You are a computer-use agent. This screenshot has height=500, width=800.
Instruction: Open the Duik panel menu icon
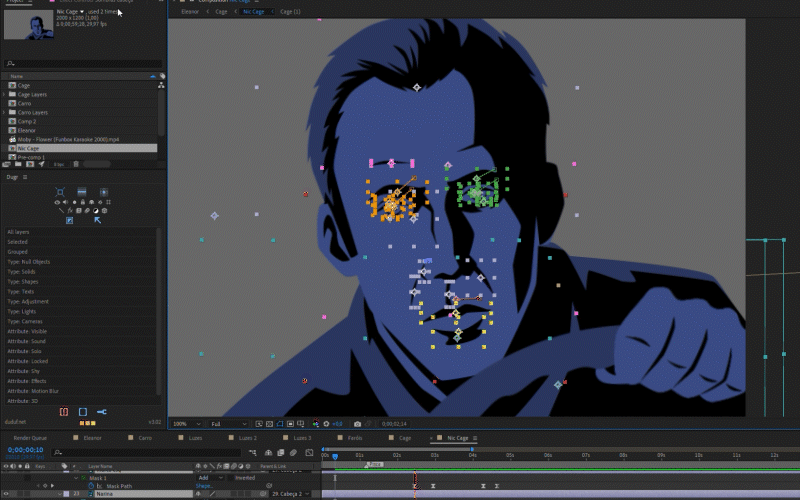tap(25, 177)
